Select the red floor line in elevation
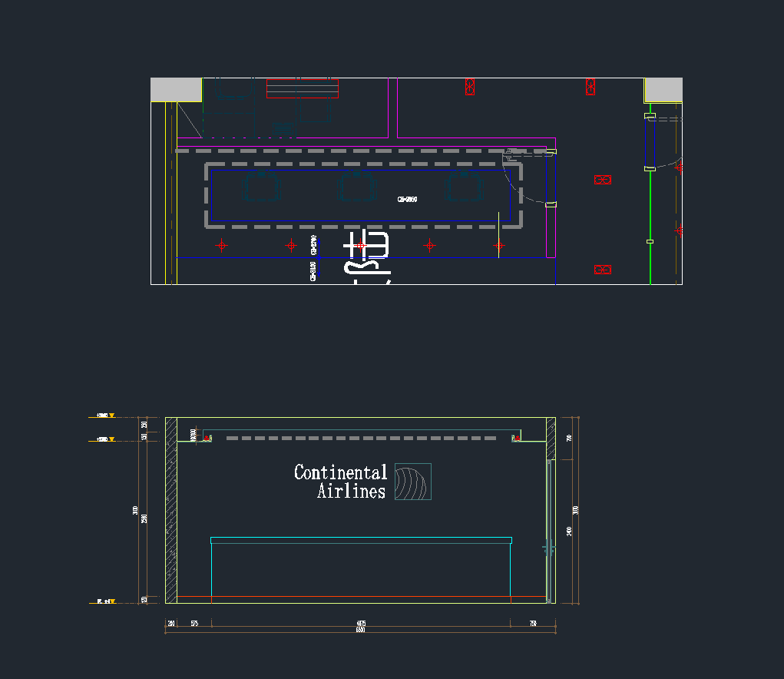This screenshot has height=679, width=784. [x=361, y=596]
